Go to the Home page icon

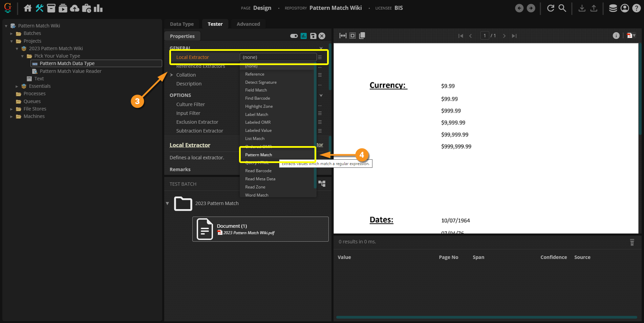[28, 8]
